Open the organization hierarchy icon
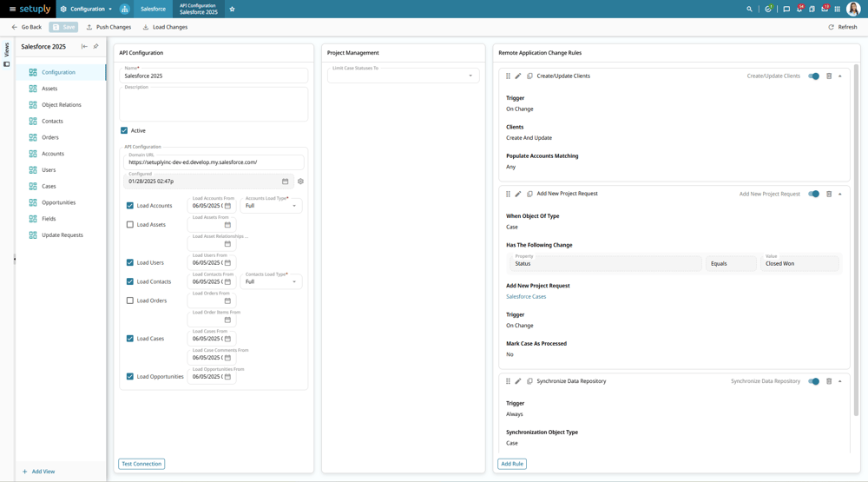868x482 pixels. [x=124, y=9]
